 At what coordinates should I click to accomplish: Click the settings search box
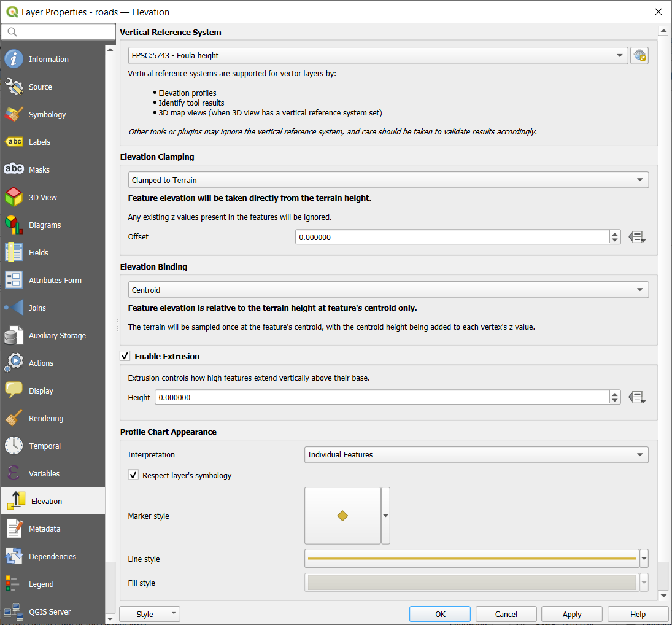[58, 32]
